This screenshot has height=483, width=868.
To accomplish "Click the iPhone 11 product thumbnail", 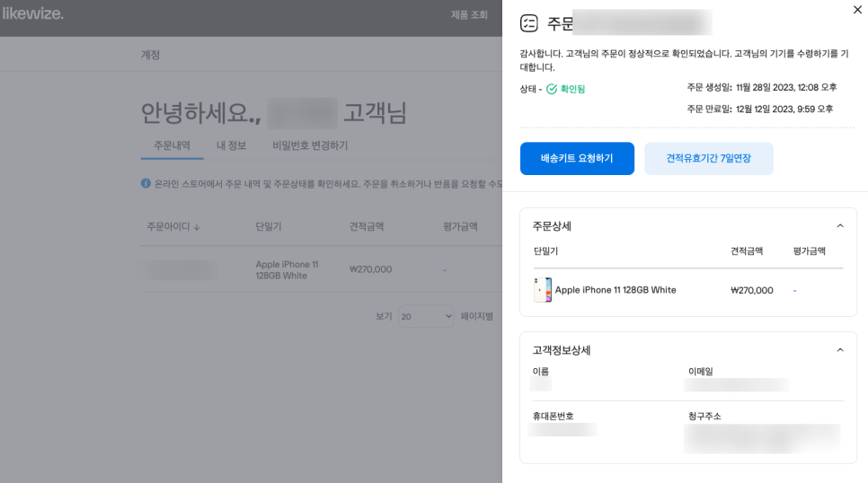I will coord(543,290).
